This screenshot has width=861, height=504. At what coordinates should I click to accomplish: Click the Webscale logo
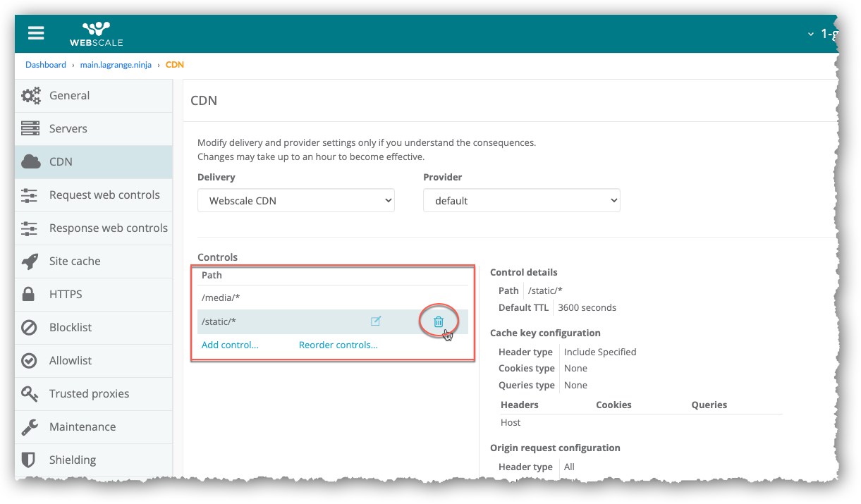[x=96, y=34]
